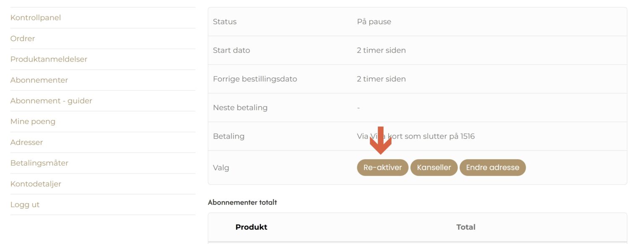Manage Betalingsmåter settings

pyautogui.click(x=39, y=163)
